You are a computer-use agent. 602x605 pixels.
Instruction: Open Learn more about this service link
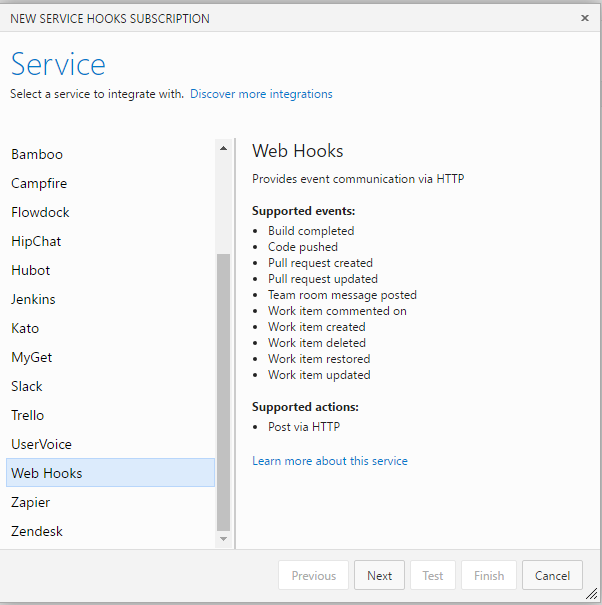[330, 461]
